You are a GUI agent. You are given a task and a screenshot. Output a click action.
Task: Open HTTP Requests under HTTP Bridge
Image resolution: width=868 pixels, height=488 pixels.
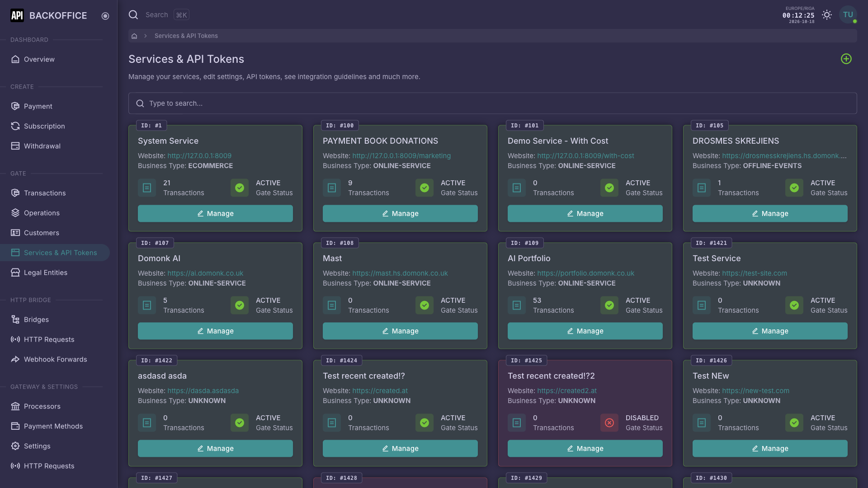(x=55, y=339)
